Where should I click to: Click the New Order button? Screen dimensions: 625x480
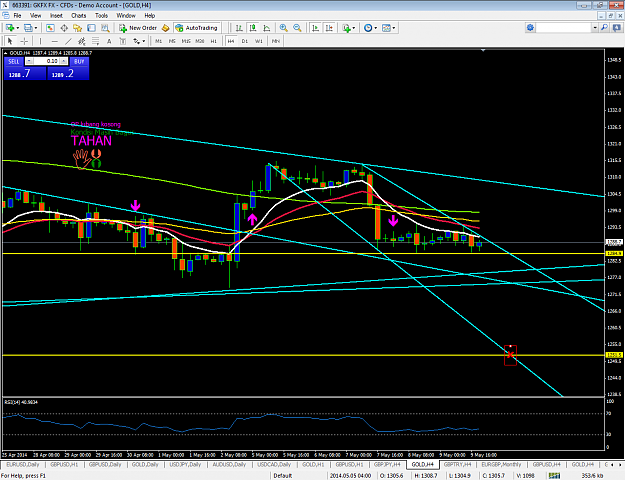pyautogui.click(x=138, y=28)
